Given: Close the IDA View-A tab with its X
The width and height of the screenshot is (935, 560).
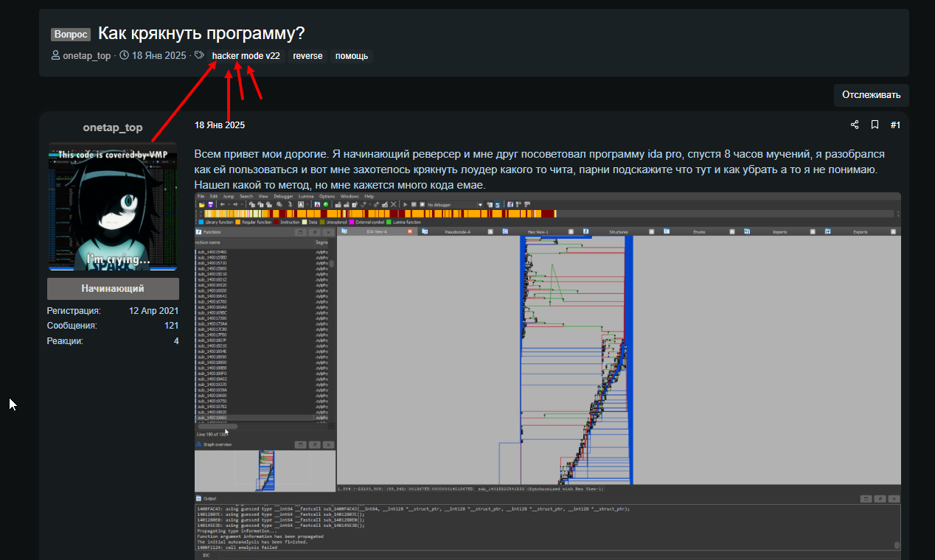Looking at the screenshot, I should pos(410,231).
